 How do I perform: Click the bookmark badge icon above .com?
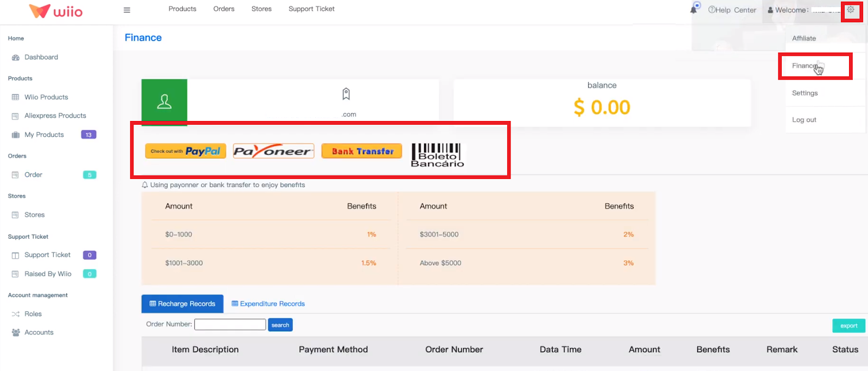tap(346, 94)
